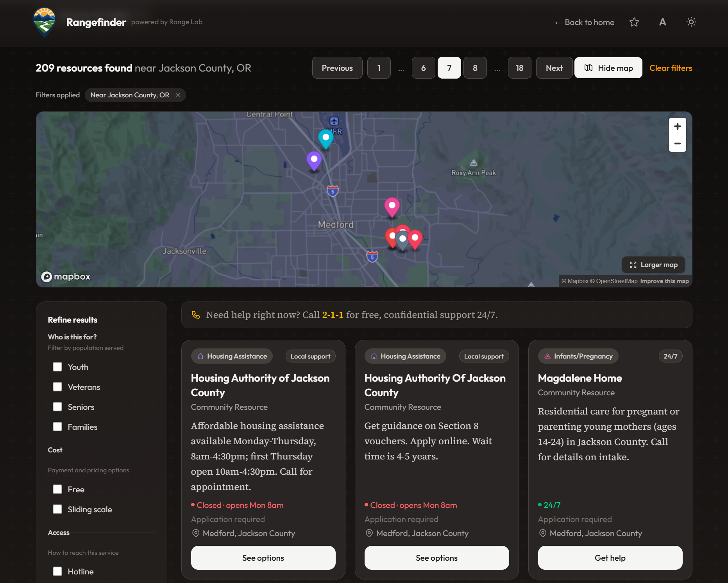Collapse the map using Hide map

[608, 68]
